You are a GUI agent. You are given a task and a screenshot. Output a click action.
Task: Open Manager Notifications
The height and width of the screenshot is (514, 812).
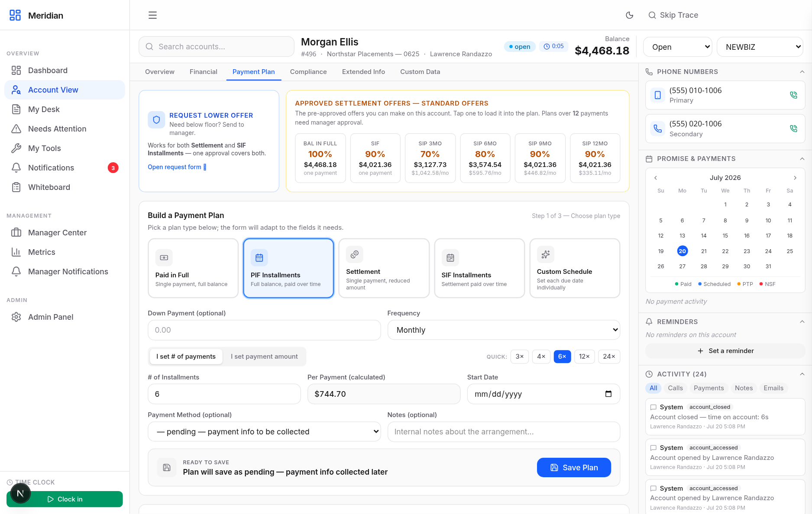[65, 271]
